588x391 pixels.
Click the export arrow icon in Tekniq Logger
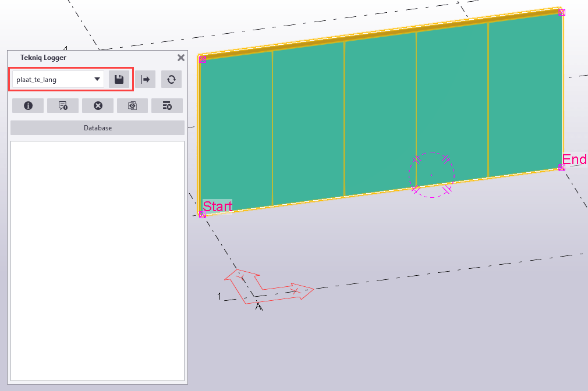pyautogui.click(x=145, y=80)
